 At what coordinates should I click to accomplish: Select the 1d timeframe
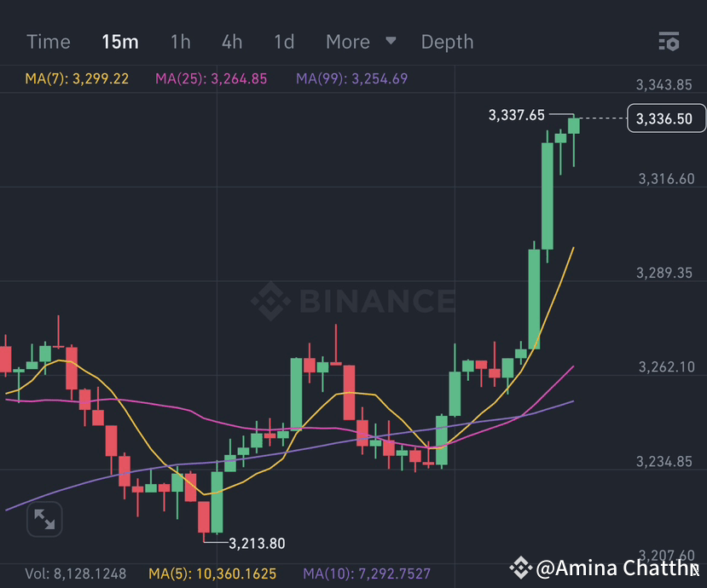283,41
